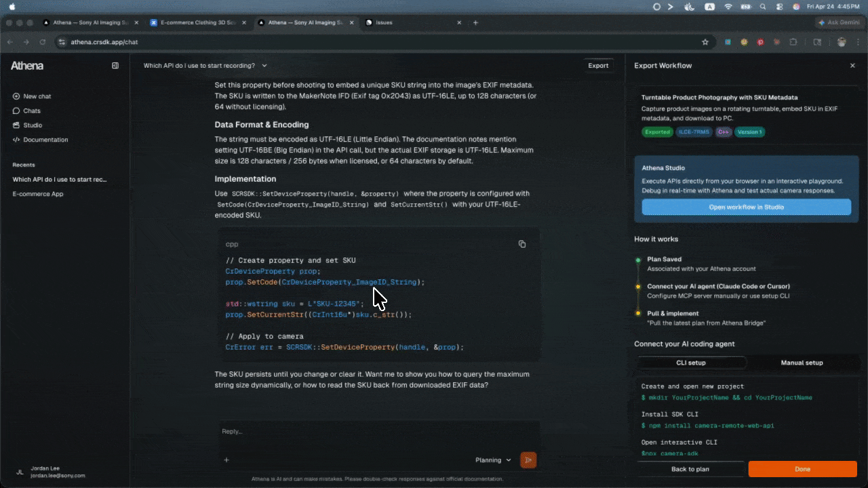
Task: Click 'Connect your AI agent' step
Action: pyautogui.click(x=718, y=286)
